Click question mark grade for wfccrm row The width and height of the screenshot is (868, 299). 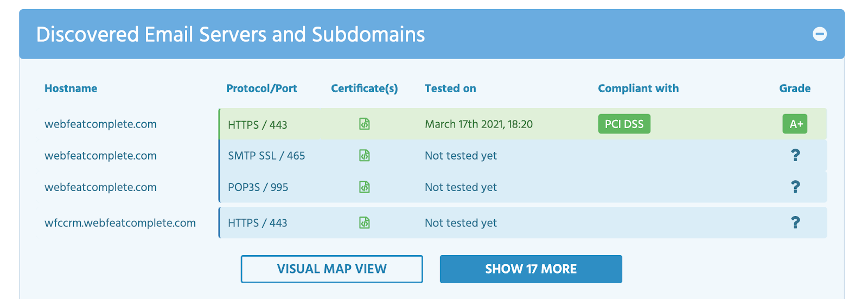click(x=795, y=222)
